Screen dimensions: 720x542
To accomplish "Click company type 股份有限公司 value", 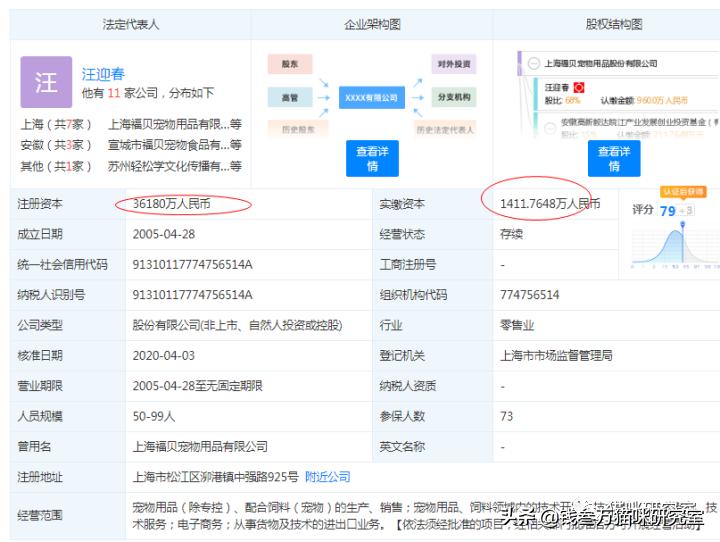I will point(237,325).
